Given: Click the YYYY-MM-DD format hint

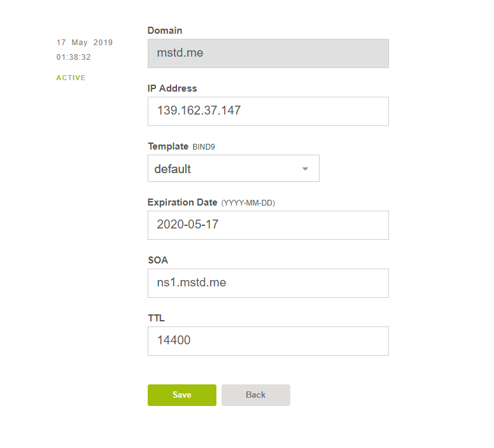Looking at the screenshot, I should click(248, 203).
